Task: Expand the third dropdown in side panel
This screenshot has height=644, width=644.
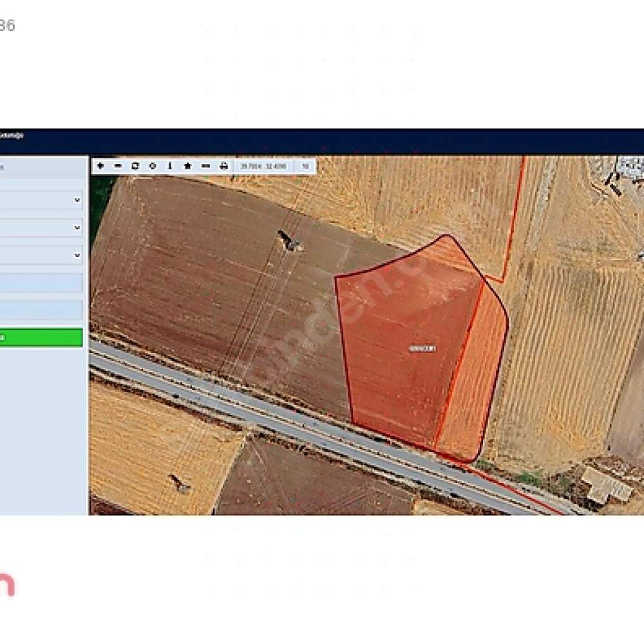Action: [40, 255]
